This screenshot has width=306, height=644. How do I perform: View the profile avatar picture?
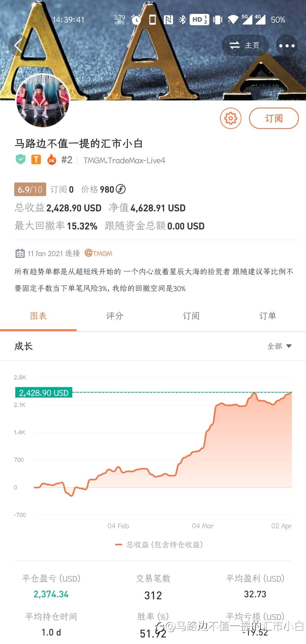pos(43,101)
